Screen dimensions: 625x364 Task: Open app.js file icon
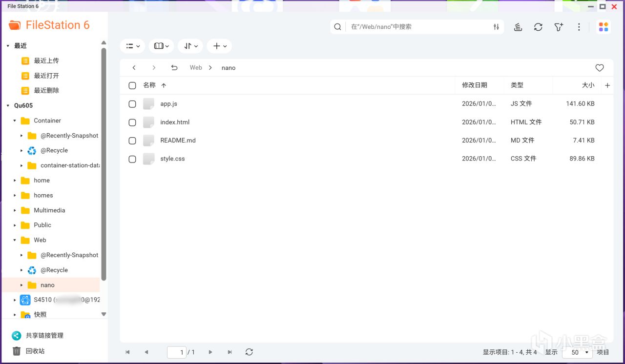pyautogui.click(x=148, y=104)
